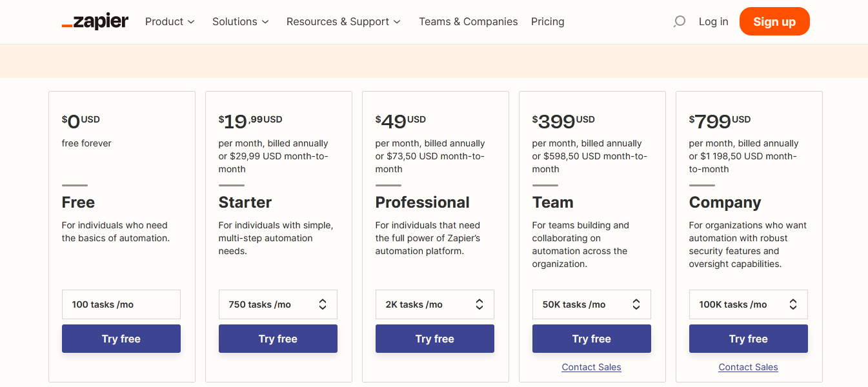Select the Team plan heading
Viewport: 868px width, 387px height.
point(553,203)
